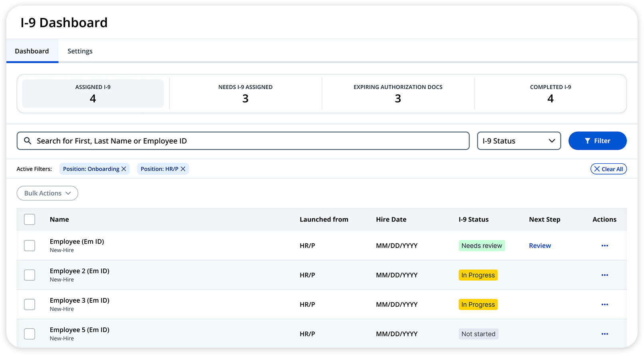Click the Employee 2 (Em ID) name
The width and height of the screenshot is (644, 355).
pyautogui.click(x=80, y=271)
